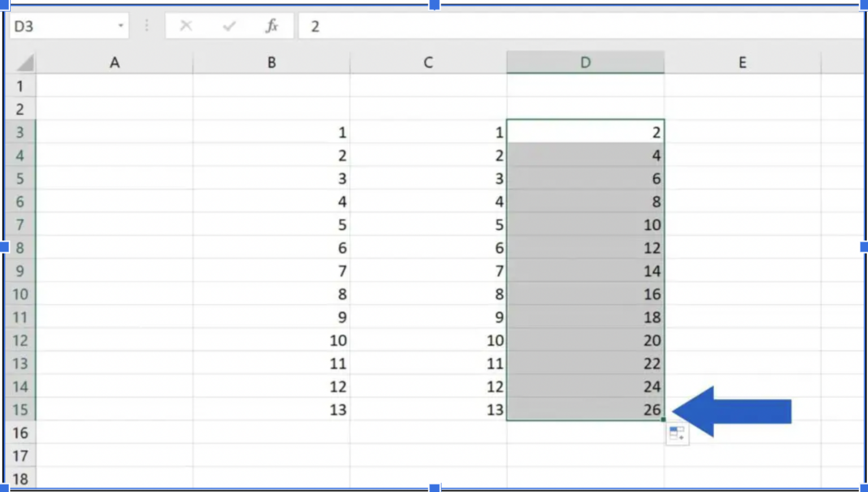Click the fill handle at corner of D15
The image size is (868, 492).
point(664,420)
